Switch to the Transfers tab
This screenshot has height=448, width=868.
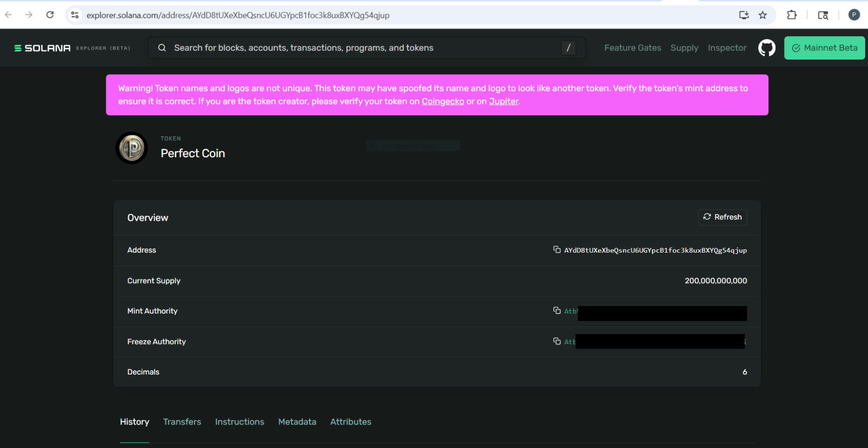(182, 422)
